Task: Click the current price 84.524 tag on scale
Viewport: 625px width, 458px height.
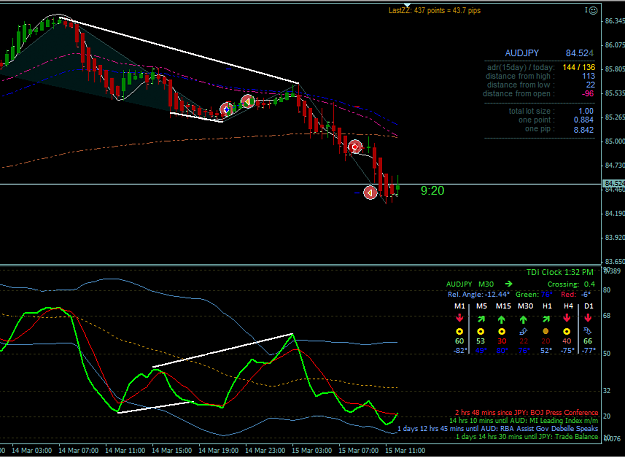Action: (614, 184)
